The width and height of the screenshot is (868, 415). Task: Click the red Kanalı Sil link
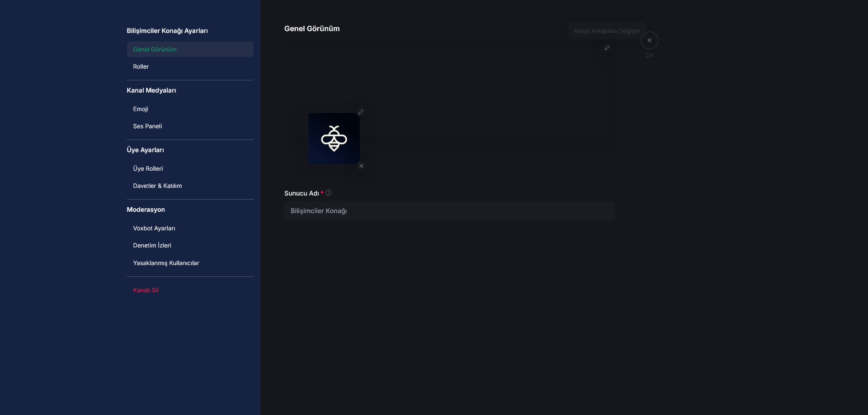146,290
